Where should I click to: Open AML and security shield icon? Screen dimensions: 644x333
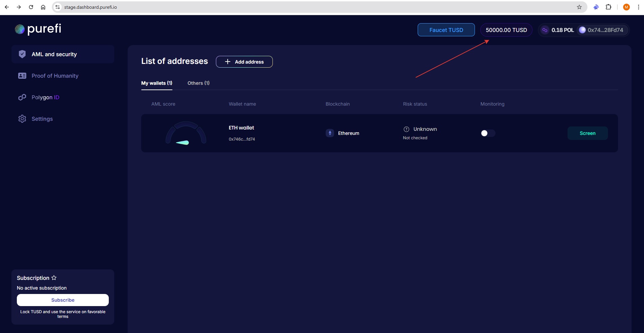(22, 54)
